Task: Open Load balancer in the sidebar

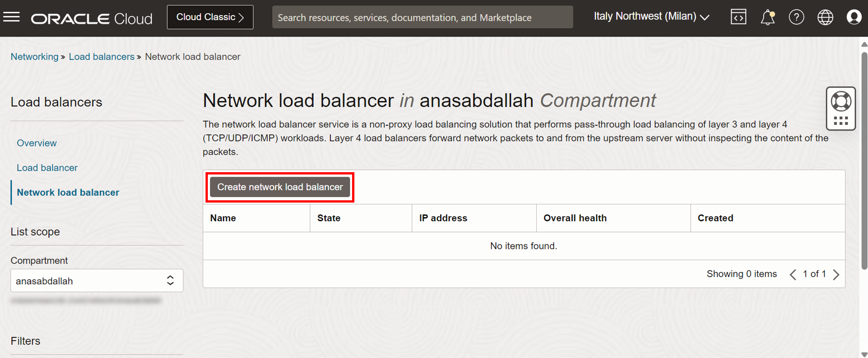Action: click(x=47, y=168)
